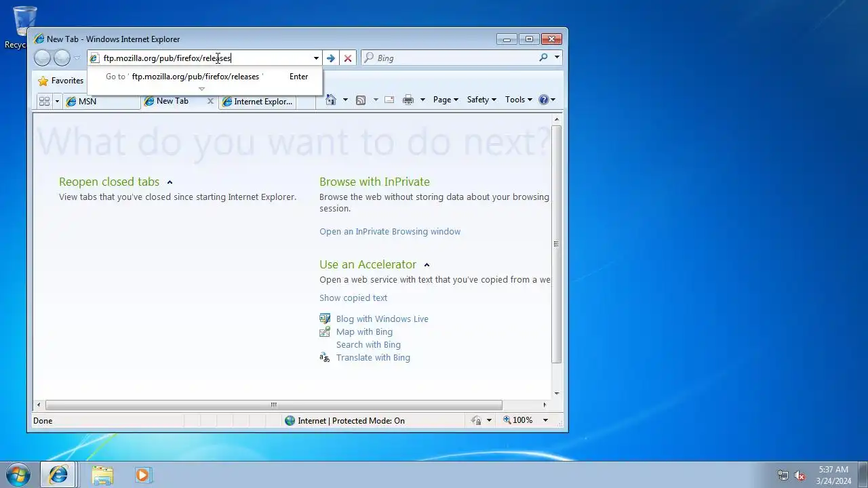Image resolution: width=868 pixels, height=488 pixels.
Task: Click the Translate with Bing icon
Action: (x=325, y=357)
